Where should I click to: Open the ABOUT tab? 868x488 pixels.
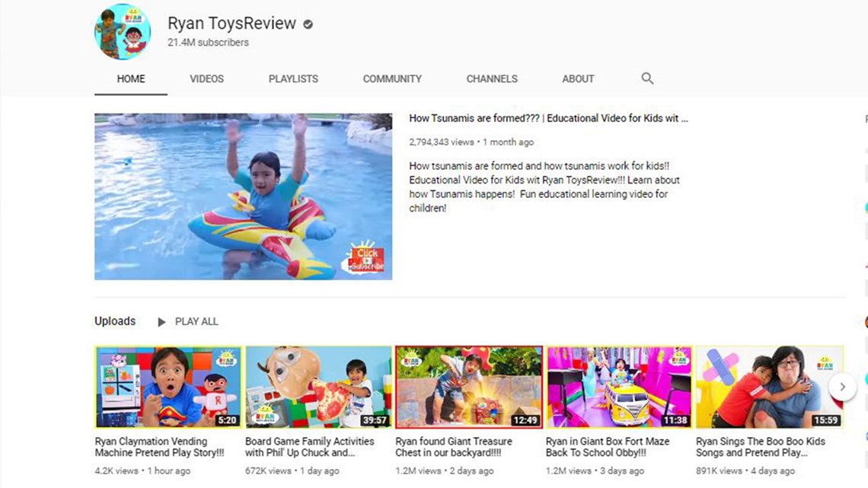tap(578, 79)
